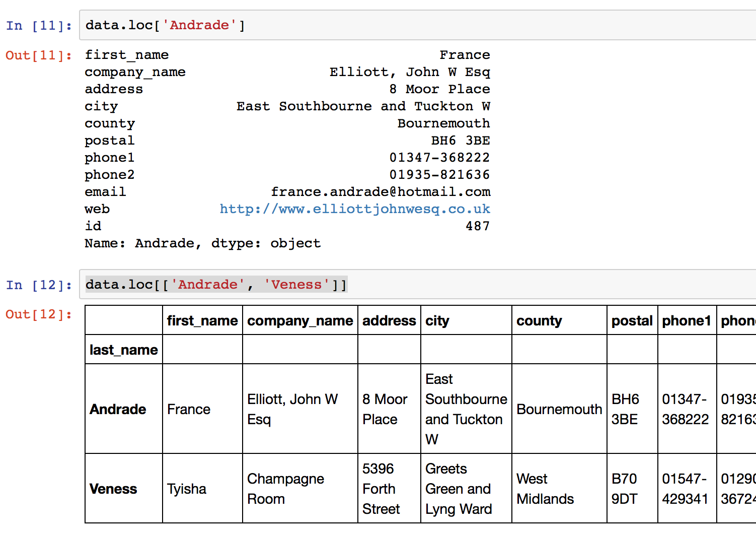Click the last_name index label cell
The image size is (756, 533).
coord(123,349)
